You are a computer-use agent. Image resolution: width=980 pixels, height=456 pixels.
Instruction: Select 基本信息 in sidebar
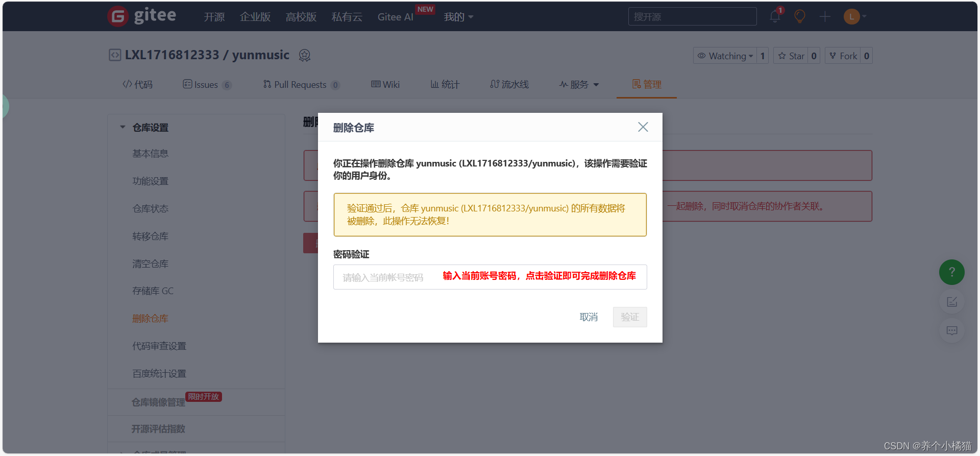pos(150,153)
